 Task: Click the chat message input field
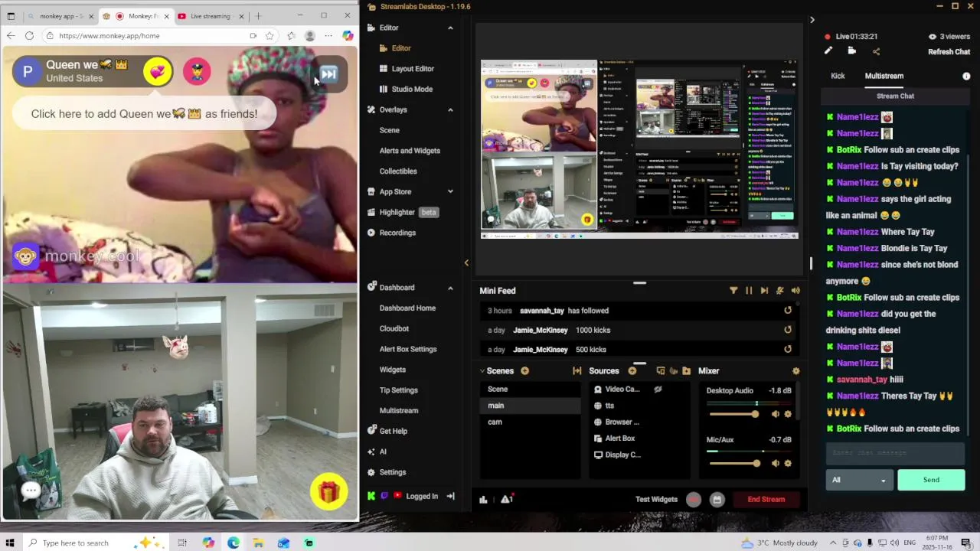click(895, 453)
